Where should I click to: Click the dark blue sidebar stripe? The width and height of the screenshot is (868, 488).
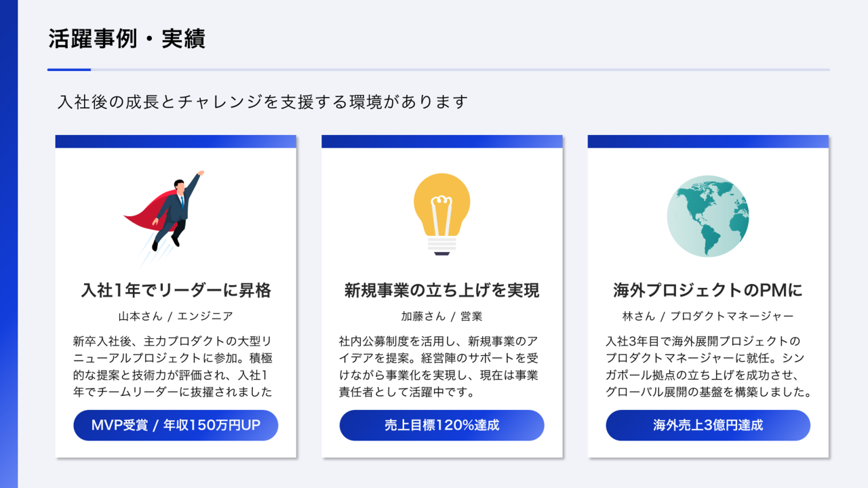[7, 244]
